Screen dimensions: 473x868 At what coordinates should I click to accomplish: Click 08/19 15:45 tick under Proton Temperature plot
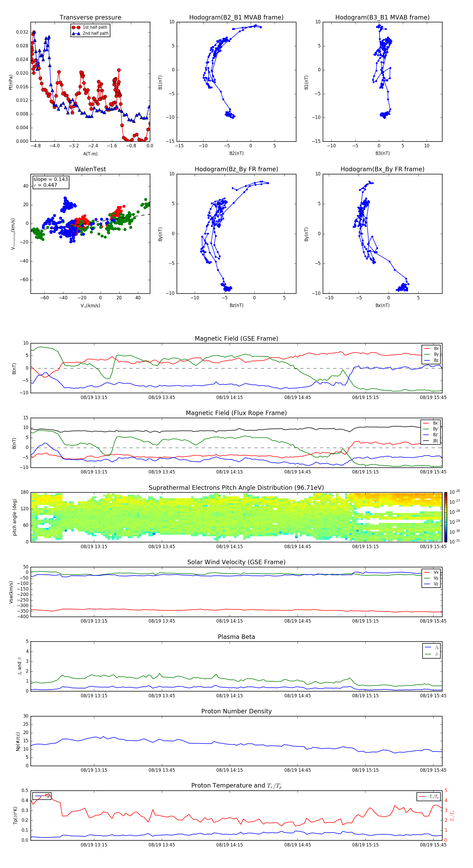click(x=433, y=845)
